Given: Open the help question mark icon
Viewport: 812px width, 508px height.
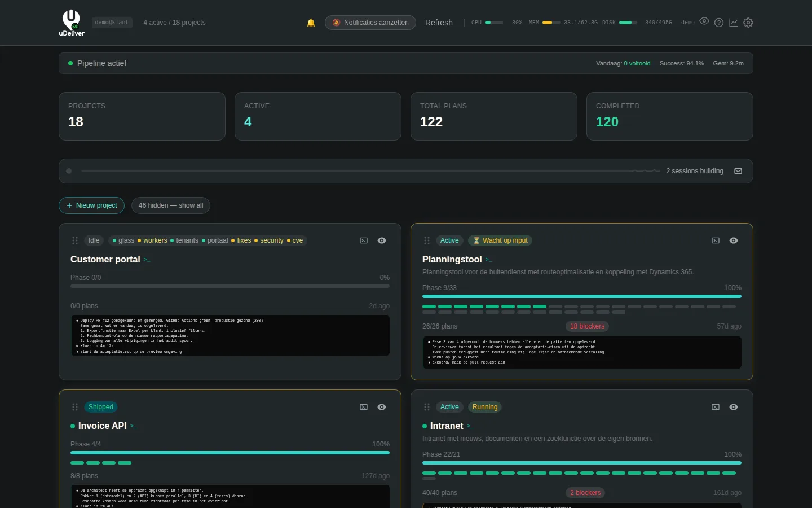Looking at the screenshot, I should pos(719,23).
